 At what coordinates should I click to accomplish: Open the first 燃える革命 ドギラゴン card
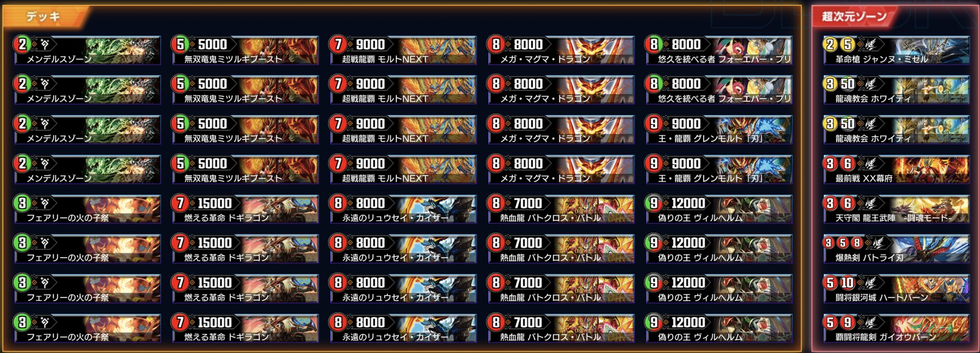(x=245, y=209)
